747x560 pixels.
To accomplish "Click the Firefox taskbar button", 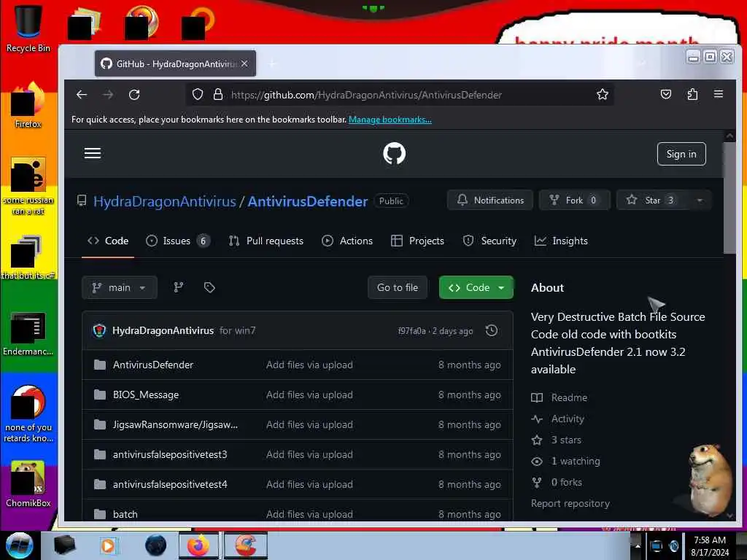I will tap(198, 545).
